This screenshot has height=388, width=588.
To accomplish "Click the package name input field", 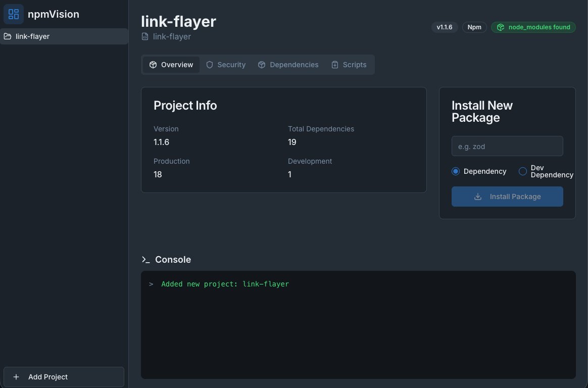I will click(507, 146).
